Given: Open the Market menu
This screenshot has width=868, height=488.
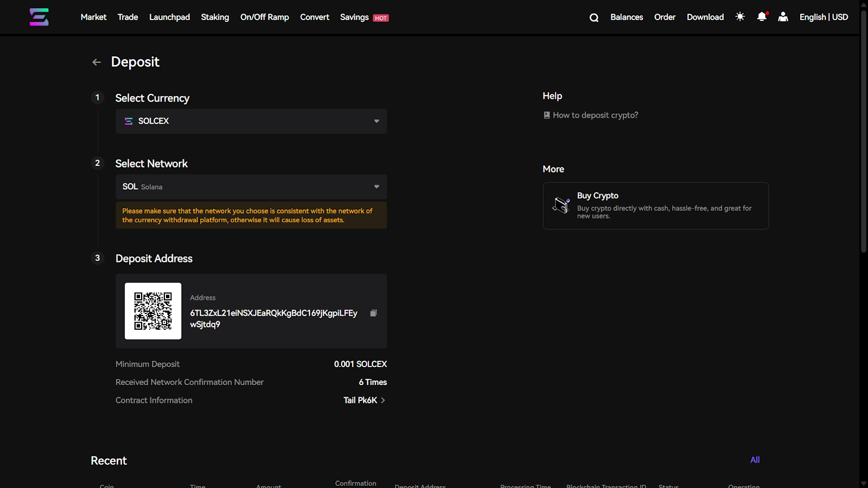Looking at the screenshot, I should point(93,17).
